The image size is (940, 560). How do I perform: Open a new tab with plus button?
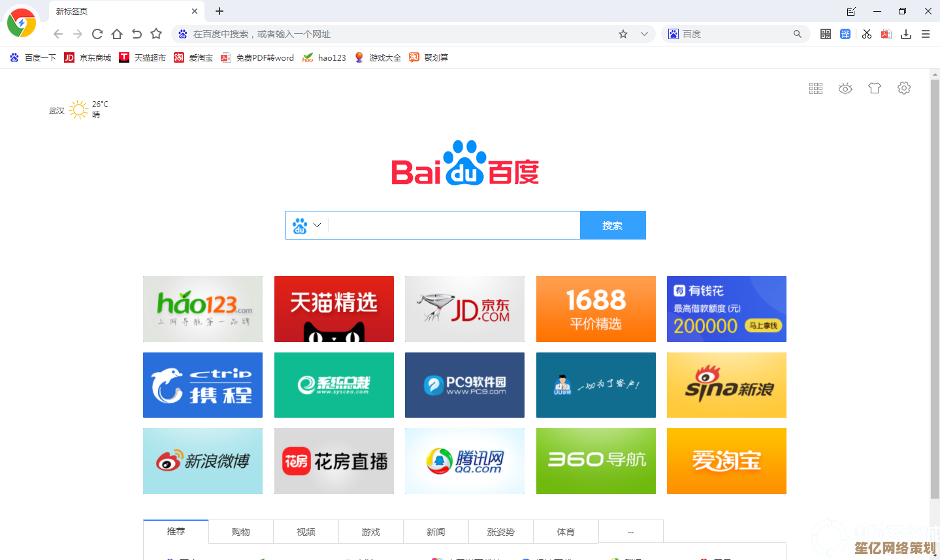click(219, 11)
